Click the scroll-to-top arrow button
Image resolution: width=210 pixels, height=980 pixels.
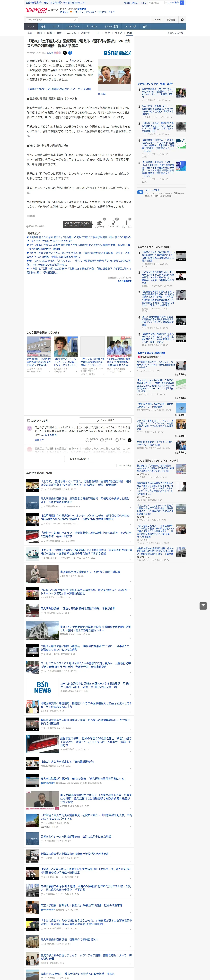click(x=203, y=606)
